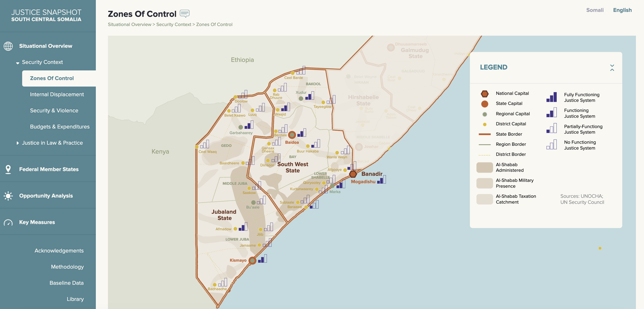Open the Methodology link
Image resolution: width=644 pixels, height=309 pixels.
(67, 267)
